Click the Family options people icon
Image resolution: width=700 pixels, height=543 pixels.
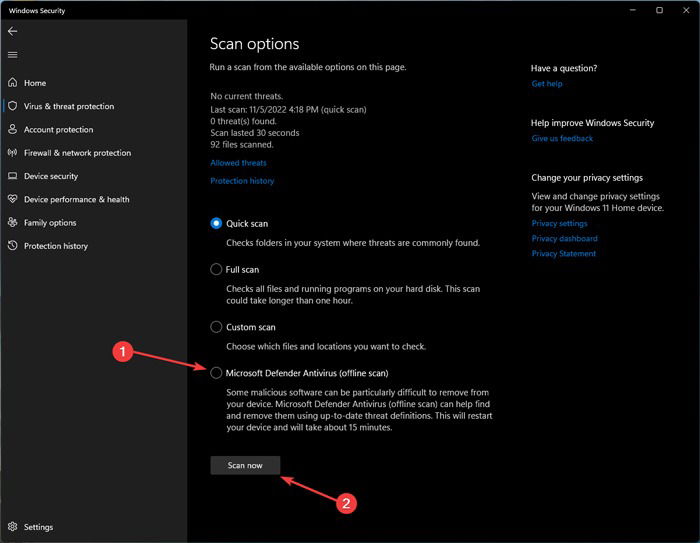click(x=12, y=222)
